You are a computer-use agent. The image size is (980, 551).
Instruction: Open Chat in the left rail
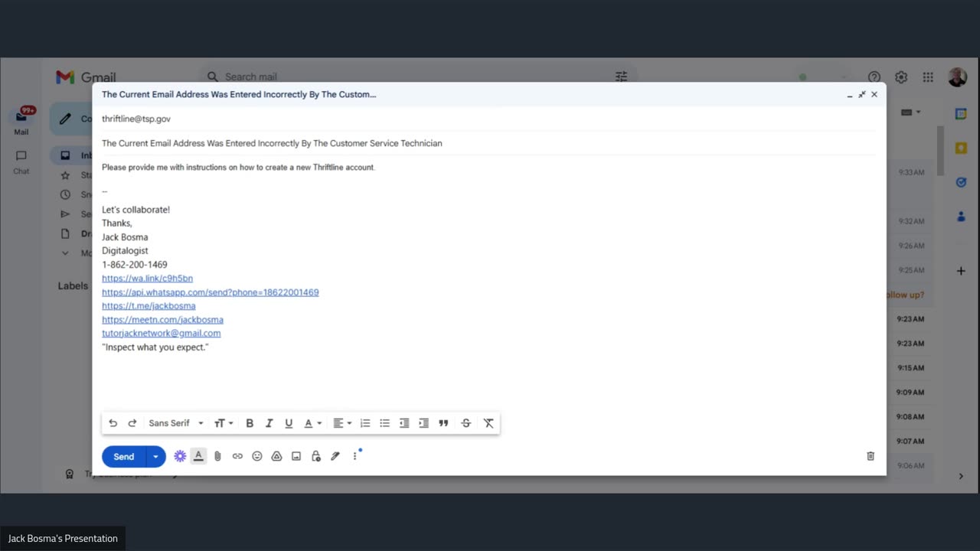point(21,162)
